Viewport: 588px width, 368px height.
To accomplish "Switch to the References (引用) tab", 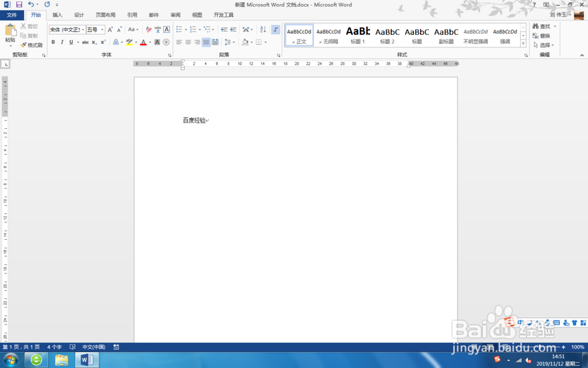I will click(x=132, y=15).
